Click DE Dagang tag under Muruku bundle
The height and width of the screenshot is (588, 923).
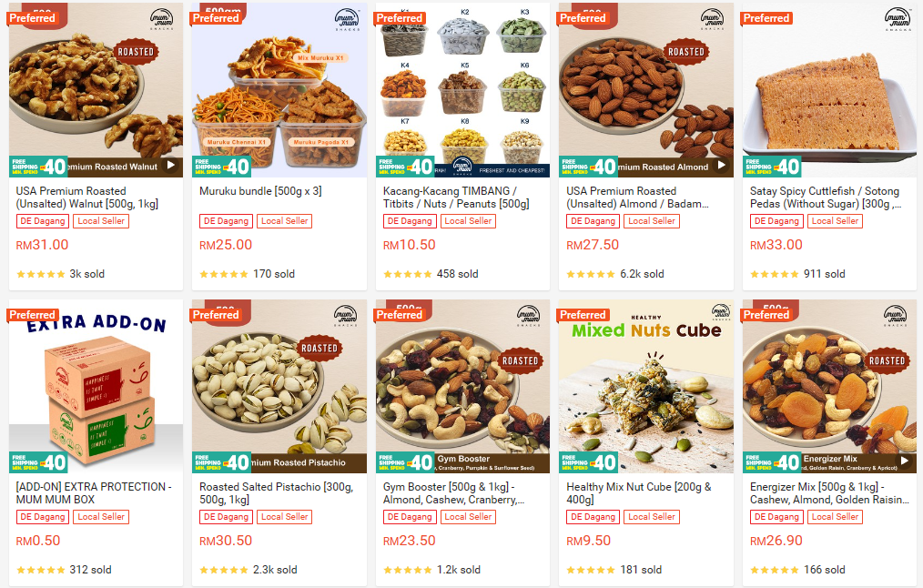[226, 221]
